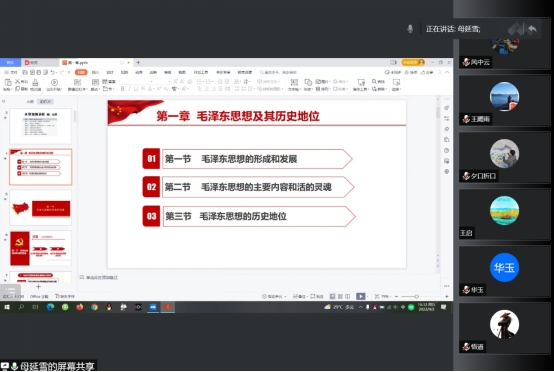Expand the zoom percentage dropdown
The width and height of the screenshot is (554, 372).
point(385,296)
